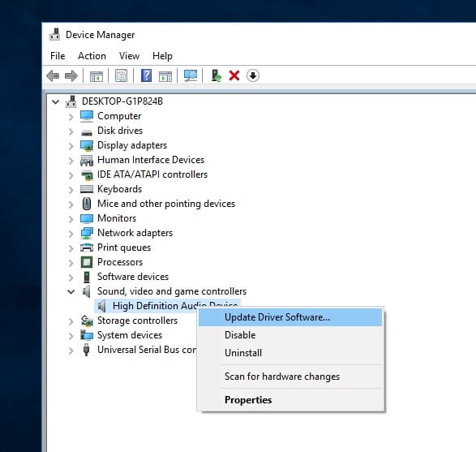
Task: Choose Disable from the context menu
Action: [x=290, y=335]
